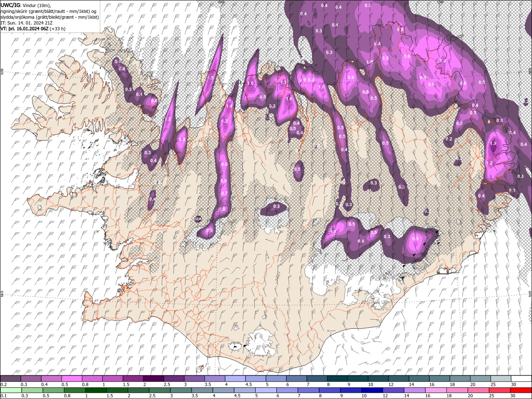
Task: Pick the dark teal swatch at 9 in upper legend
Action: pos(337,379)
